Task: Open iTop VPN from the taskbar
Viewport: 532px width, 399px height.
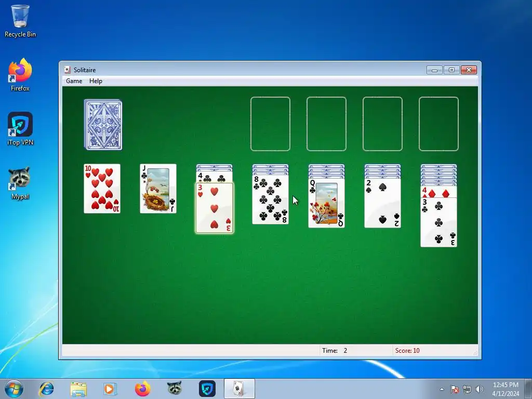Action: pos(207,389)
